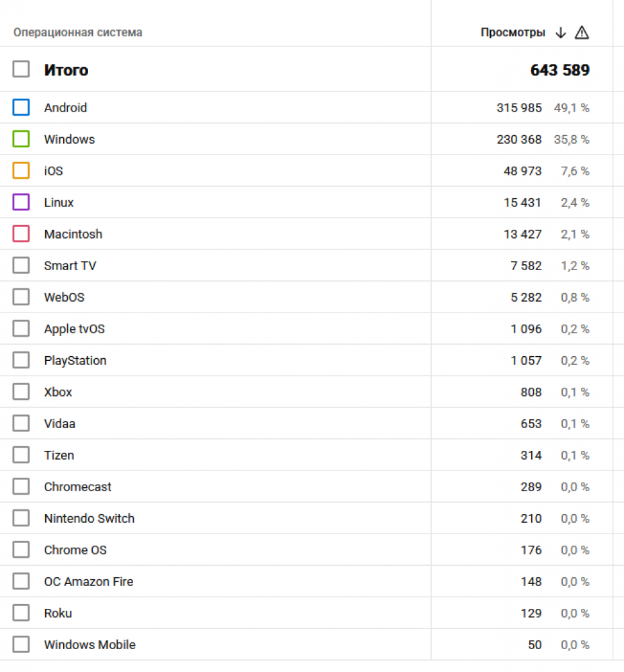
Task: Click the sort descending arrow icon
Action: point(561,33)
